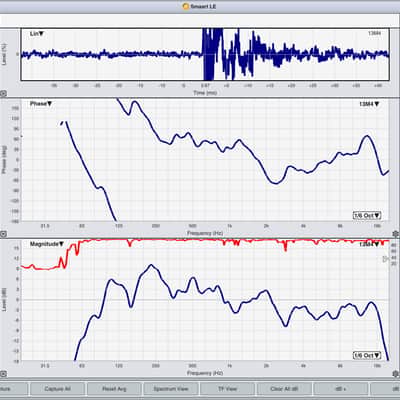Click the Clear All dB button
This screenshot has height=400, width=400.
[284, 389]
